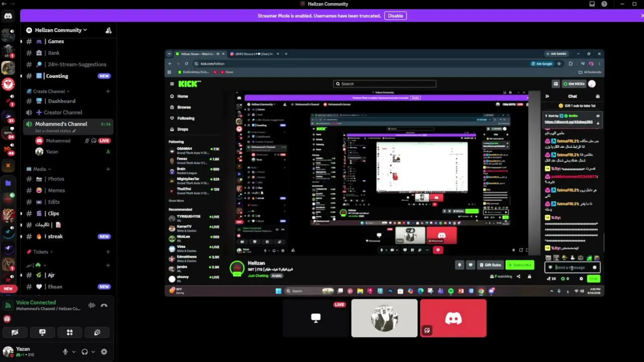Click invite people icon beside Hellzan Community
This screenshot has height=362, width=644.
pyautogui.click(x=108, y=30)
